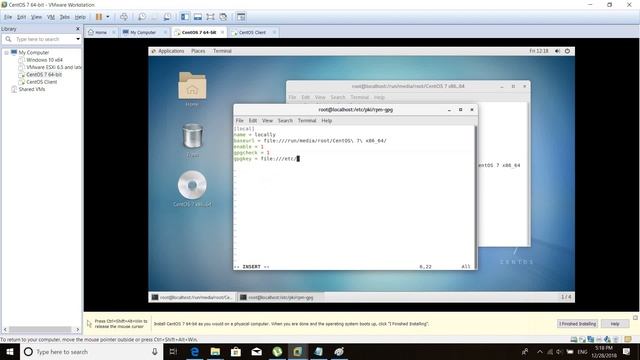Open the Mail app from the taskbar
Screen dimensions: 640x360
pos(256,351)
